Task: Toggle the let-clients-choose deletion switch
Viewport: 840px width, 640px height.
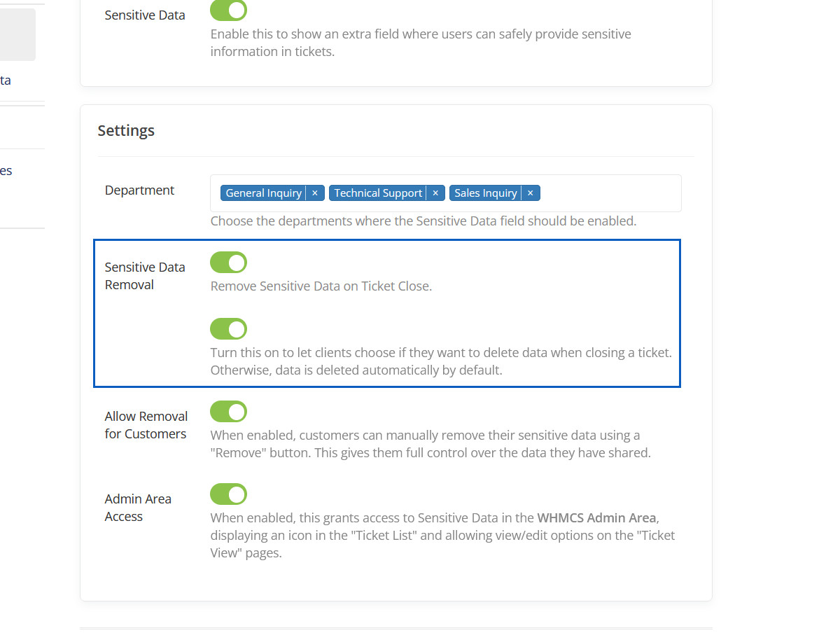Action: pyautogui.click(x=229, y=329)
